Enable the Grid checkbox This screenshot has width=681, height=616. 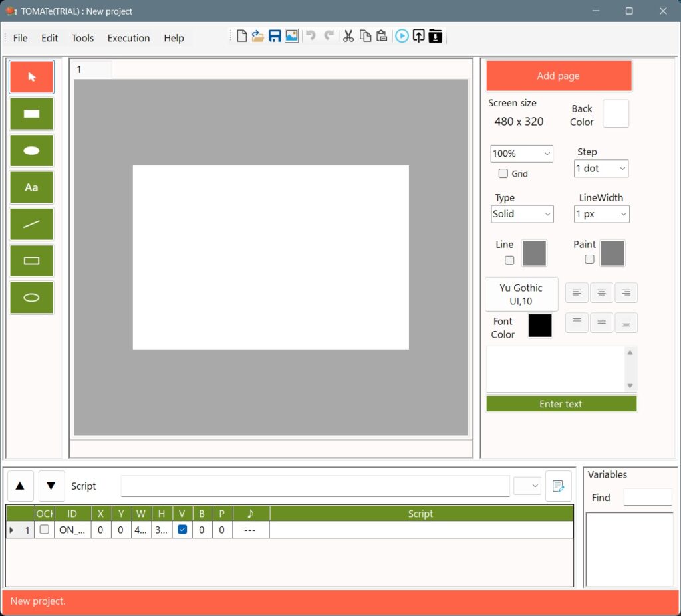[503, 174]
